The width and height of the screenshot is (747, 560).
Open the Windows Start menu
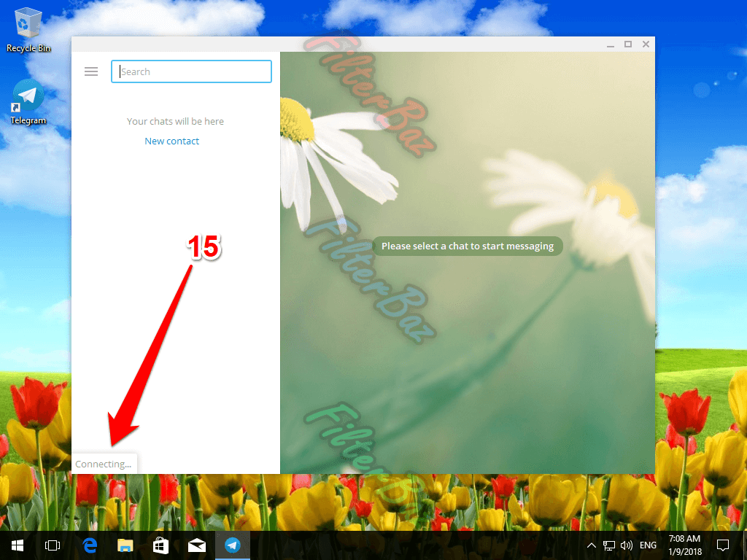coord(17,545)
